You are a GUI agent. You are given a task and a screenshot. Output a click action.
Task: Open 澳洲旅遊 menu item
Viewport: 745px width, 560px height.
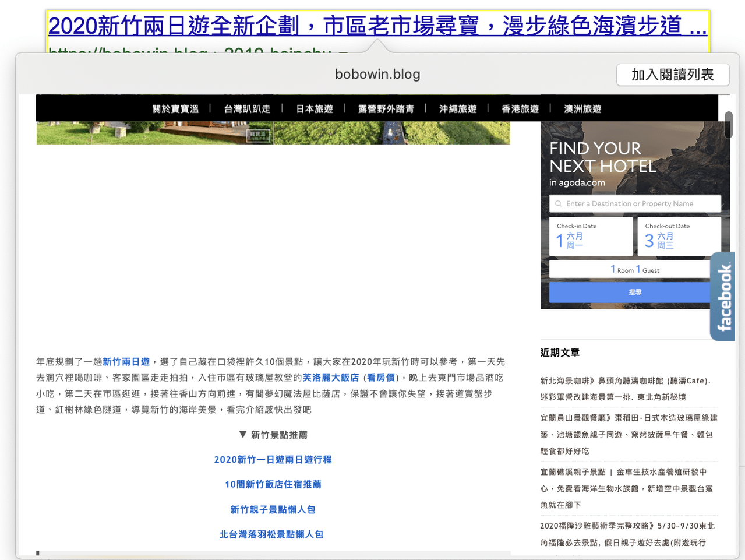(x=582, y=109)
